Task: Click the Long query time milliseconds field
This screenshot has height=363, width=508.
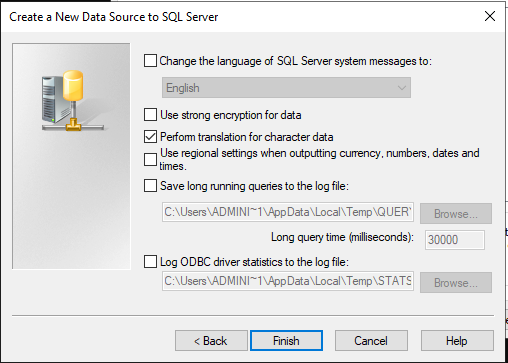Action: click(x=455, y=240)
